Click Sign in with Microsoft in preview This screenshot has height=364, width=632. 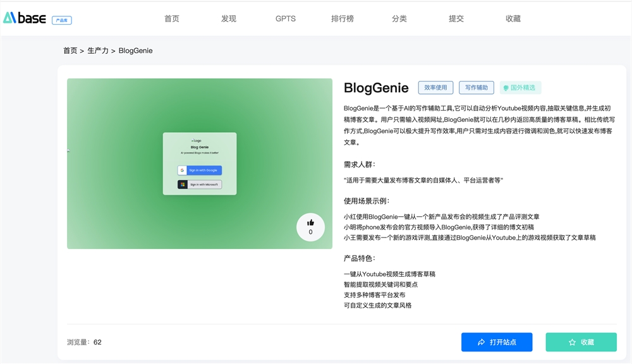pos(200,185)
